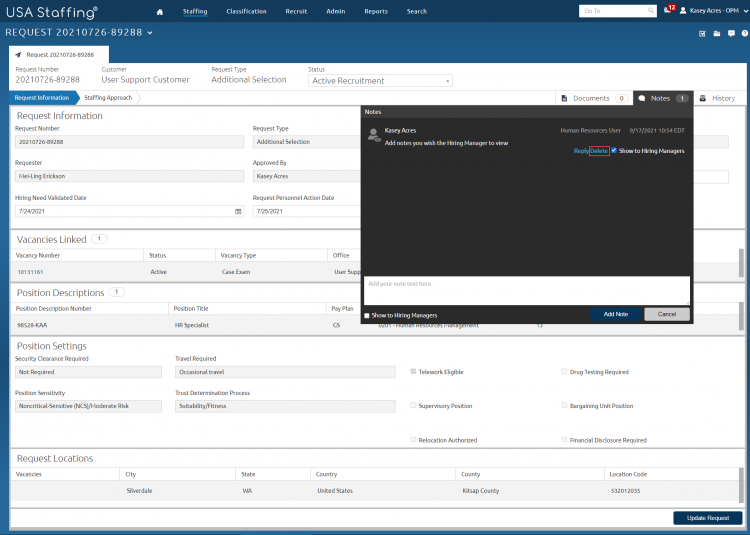Toggle Financial Disclosure Required checkbox
750x535 pixels.
[564, 440]
